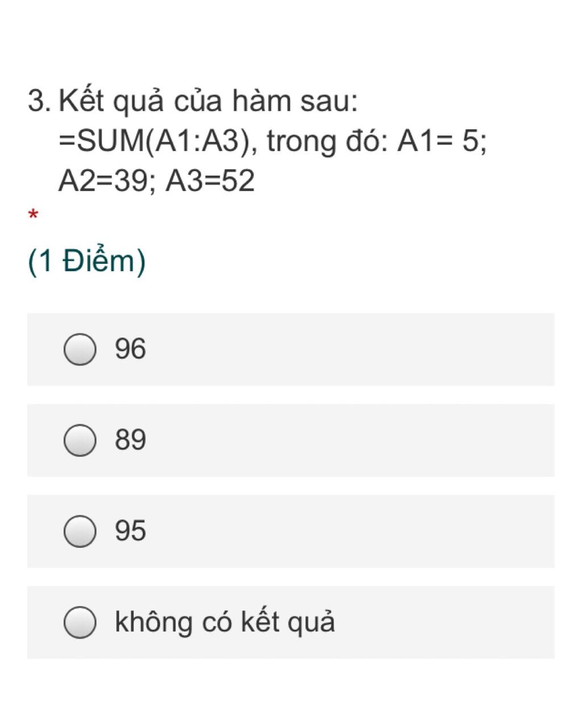This screenshot has height=728, width=582.
Task: Click the "không có kết quả" label text
Action: 225,622
